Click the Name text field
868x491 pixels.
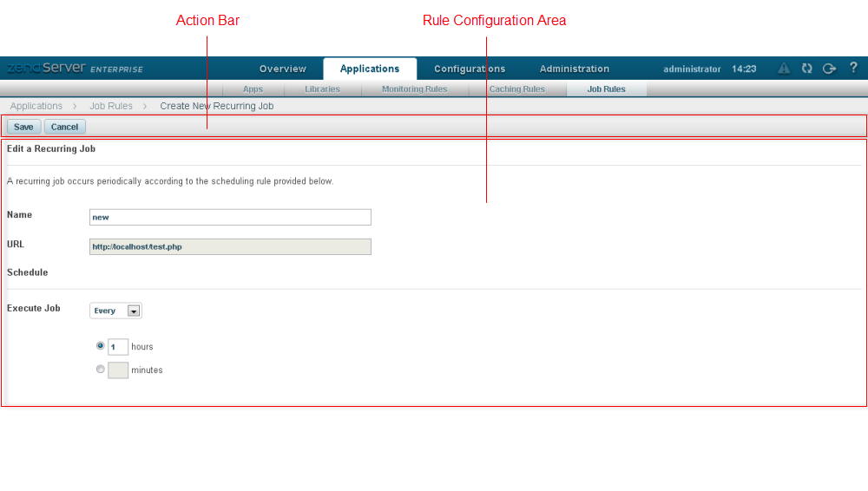(x=230, y=217)
